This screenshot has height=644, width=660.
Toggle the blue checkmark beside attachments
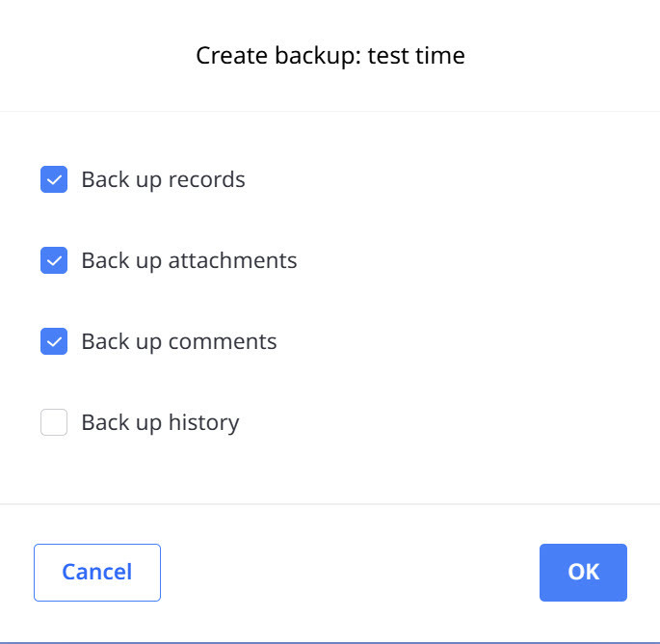54,260
